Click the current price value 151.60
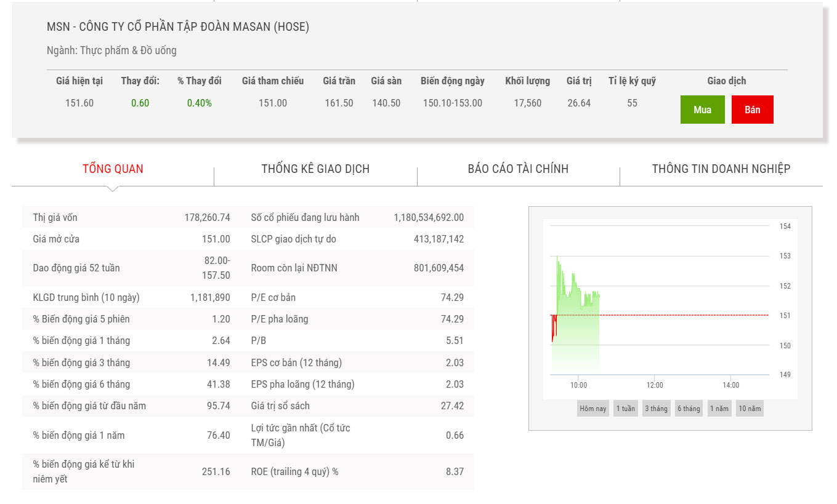This screenshot has height=504, width=837. pyautogui.click(x=79, y=103)
